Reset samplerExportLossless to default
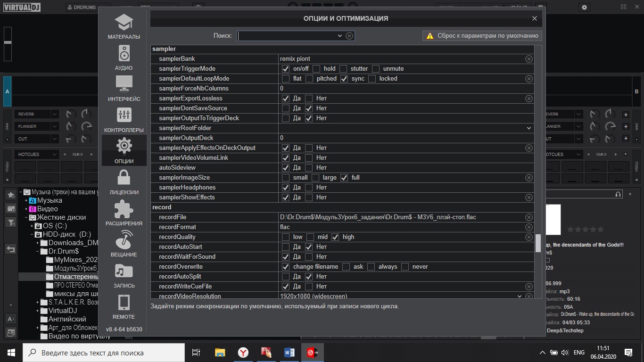 click(529, 99)
